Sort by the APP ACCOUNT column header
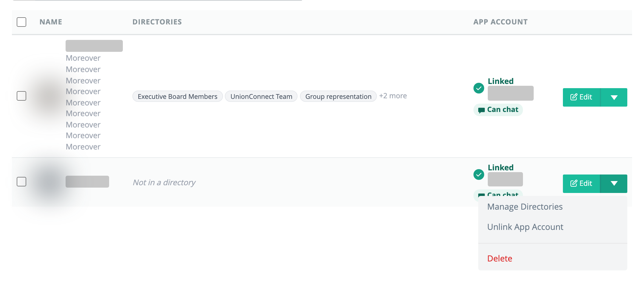The height and width of the screenshot is (296, 644). click(501, 22)
